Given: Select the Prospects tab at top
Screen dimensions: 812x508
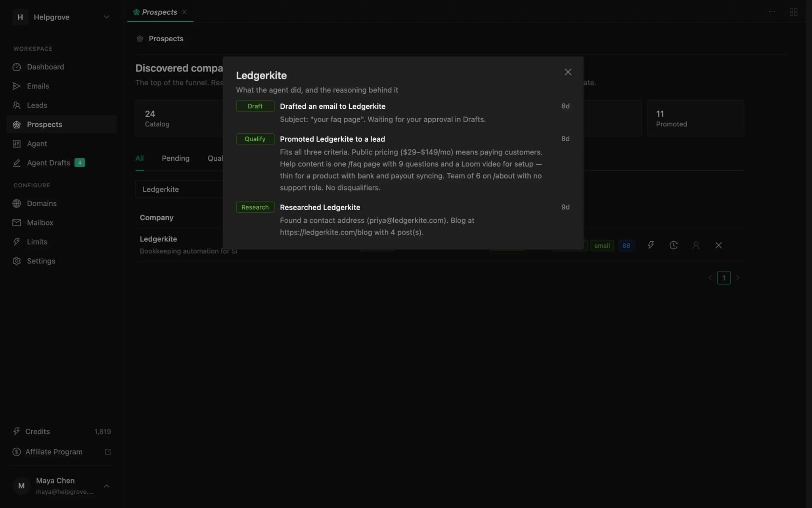Looking at the screenshot, I should pyautogui.click(x=160, y=12).
